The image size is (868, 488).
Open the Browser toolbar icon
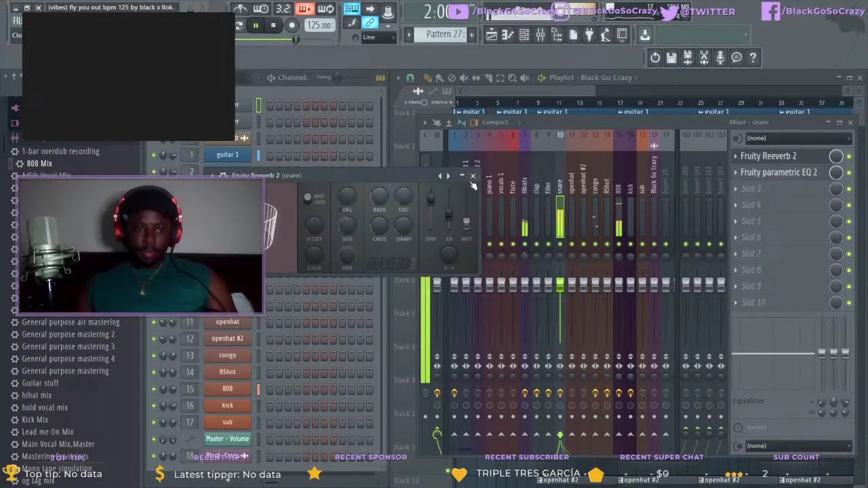(557, 35)
